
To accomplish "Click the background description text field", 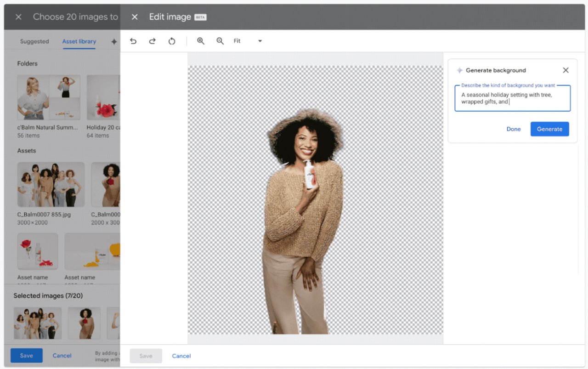I will [x=513, y=98].
